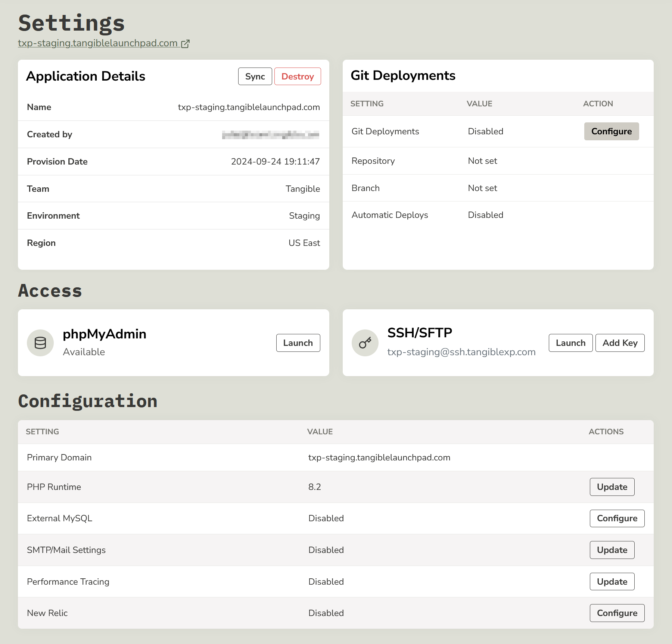This screenshot has height=644, width=672.
Task: Click the SSH/SFTP key icon
Action: [365, 343]
